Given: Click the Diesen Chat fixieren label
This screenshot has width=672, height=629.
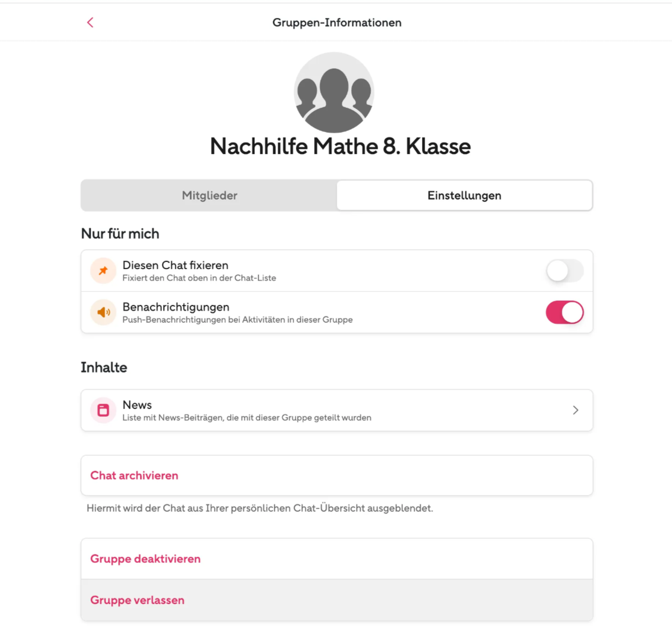Looking at the screenshot, I should [175, 265].
